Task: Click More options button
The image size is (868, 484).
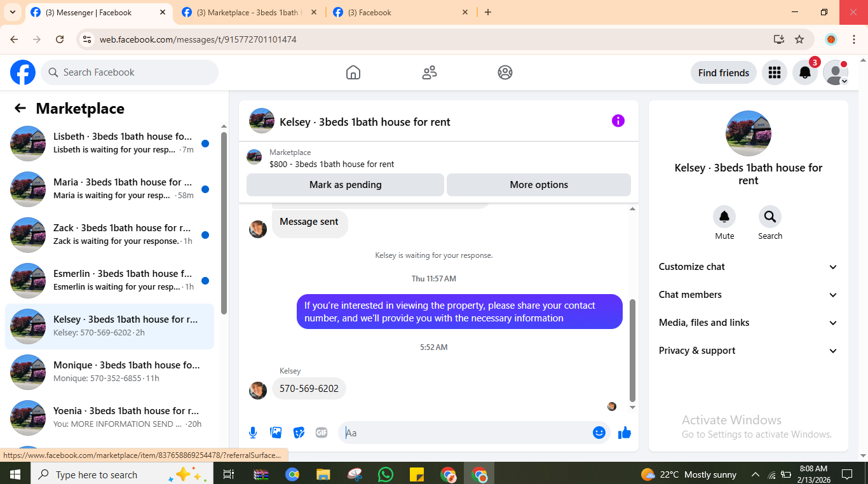Action: 539,185
